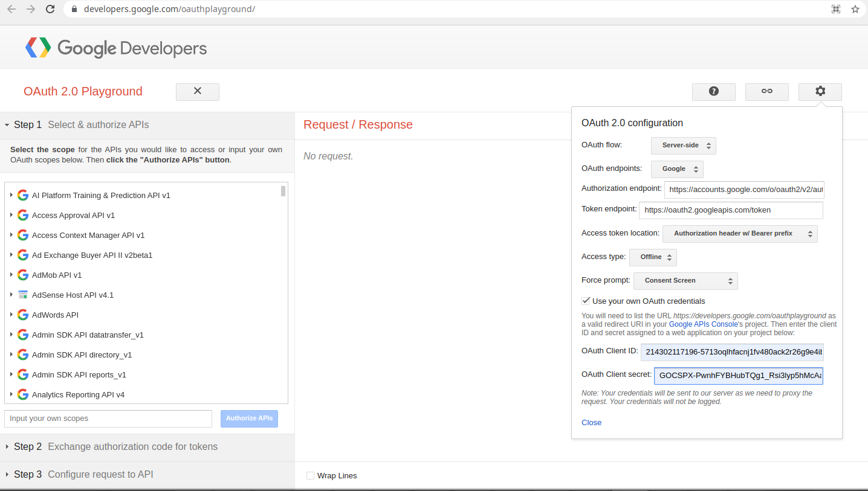Open the OAuth flow dropdown

pyautogui.click(x=683, y=146)
